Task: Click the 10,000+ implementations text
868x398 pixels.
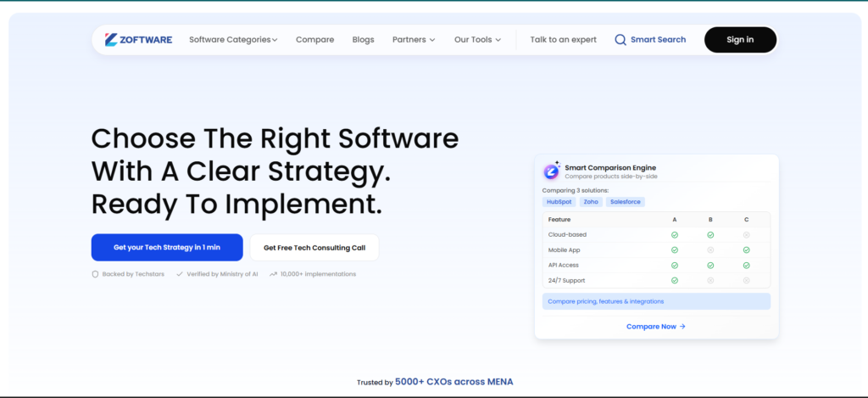Action: [319, 274]
